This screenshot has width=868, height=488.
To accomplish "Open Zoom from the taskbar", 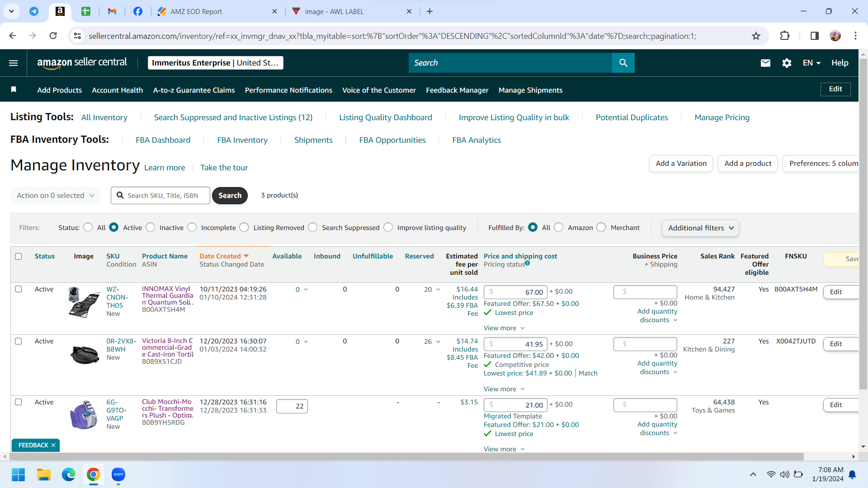I will pos(118,474).
